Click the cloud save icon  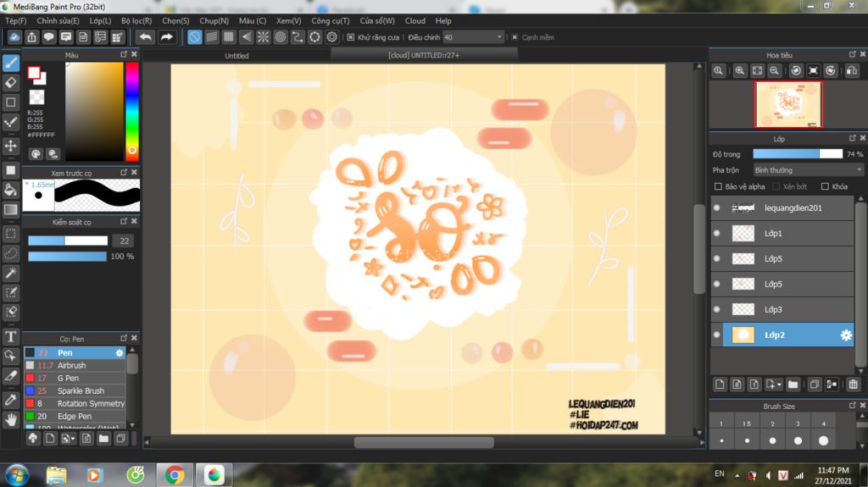pyautogui.click(x=14, y=37)
